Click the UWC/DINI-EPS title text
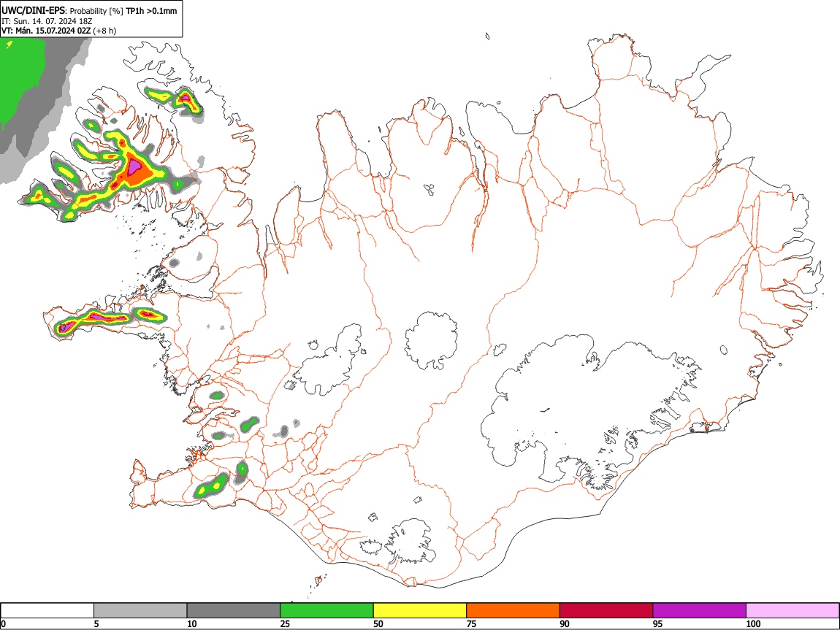840x630 pixels. coord(34,10)
